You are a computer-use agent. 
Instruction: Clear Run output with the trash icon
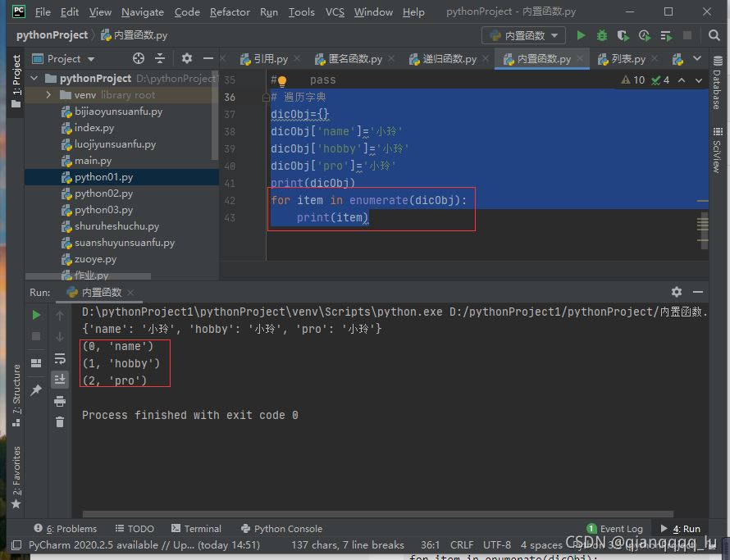pos(60,421)
